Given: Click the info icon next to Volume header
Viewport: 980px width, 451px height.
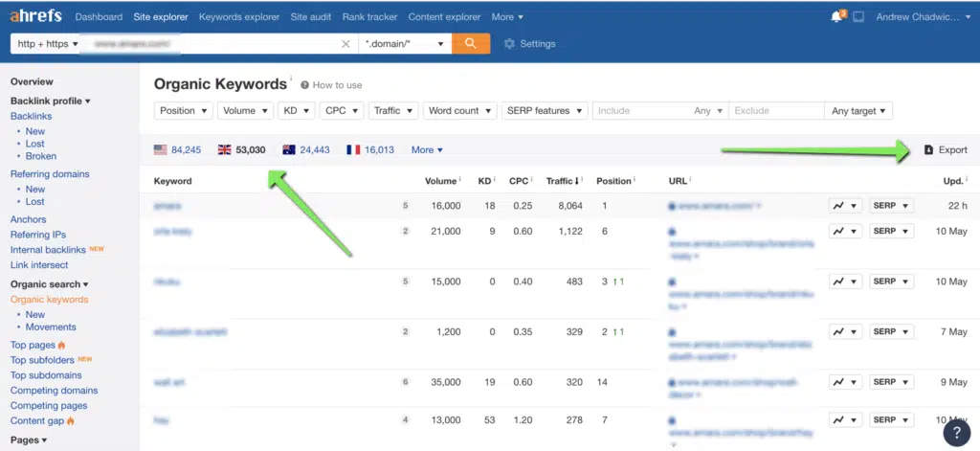Looking at the screenshot, I should [460, 179].
